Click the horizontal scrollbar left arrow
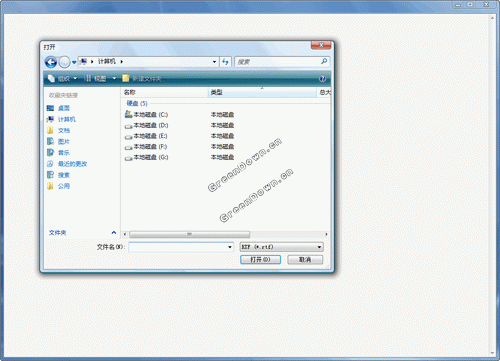 [x=125, y=234]
